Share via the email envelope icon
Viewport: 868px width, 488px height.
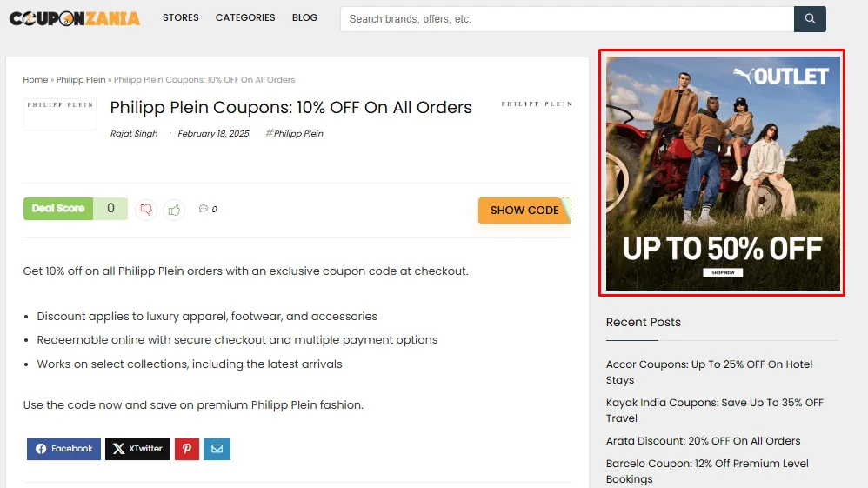tap(217, 449)
